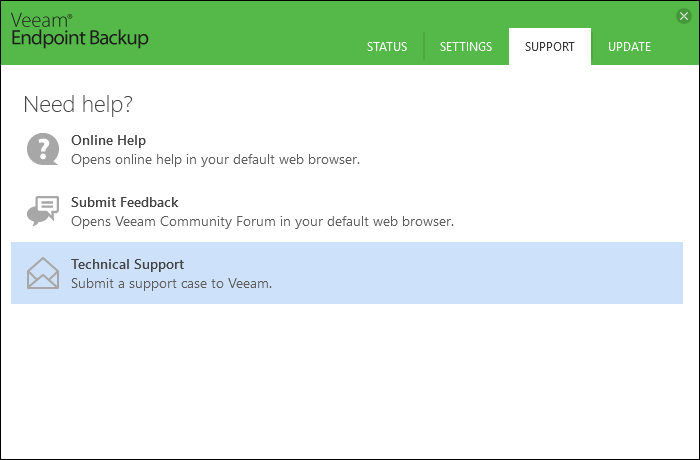Click 'Submit a support case to Veeam.' text
Screen dimensions: 700x460
[171, 284]
